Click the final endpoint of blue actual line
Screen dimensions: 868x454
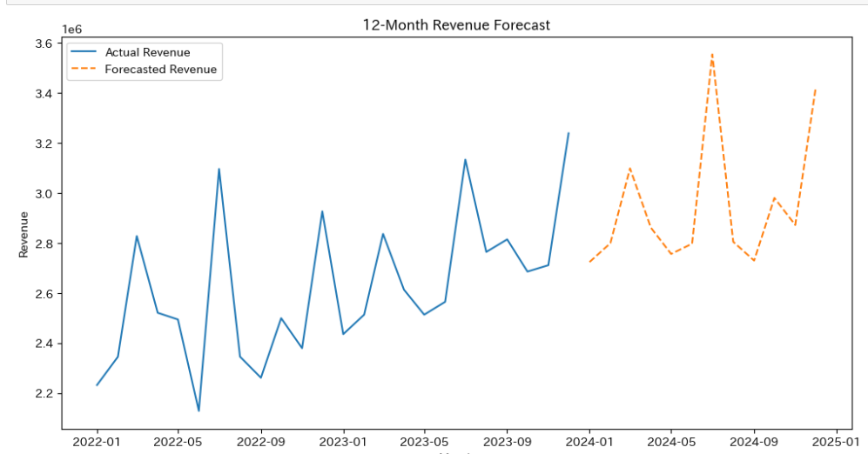tap(569, 133)
